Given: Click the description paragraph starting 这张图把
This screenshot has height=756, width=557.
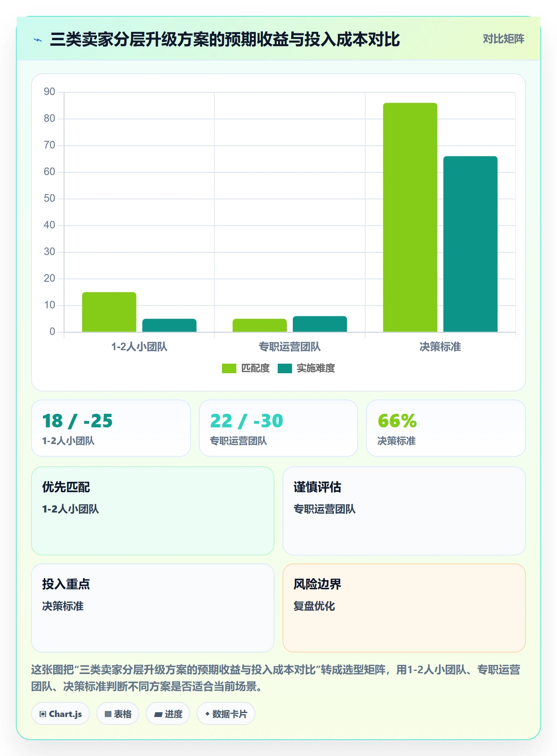Looking at the screenshot, I should coord(275,678).
